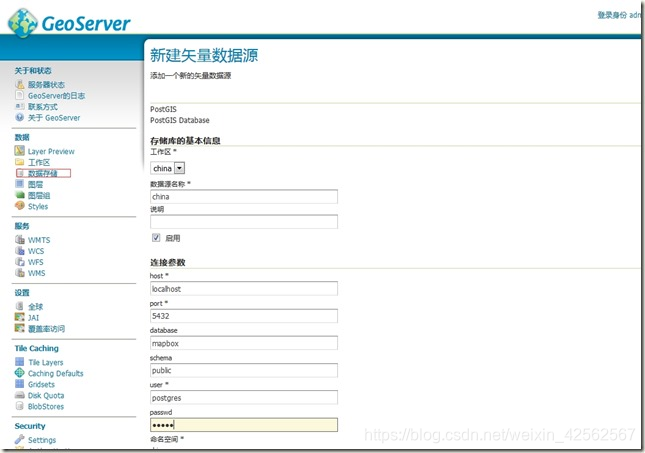Viewport: 645px width, 453px height.
Task: Open WFS service settings link
Action: [x=35, y=262]
